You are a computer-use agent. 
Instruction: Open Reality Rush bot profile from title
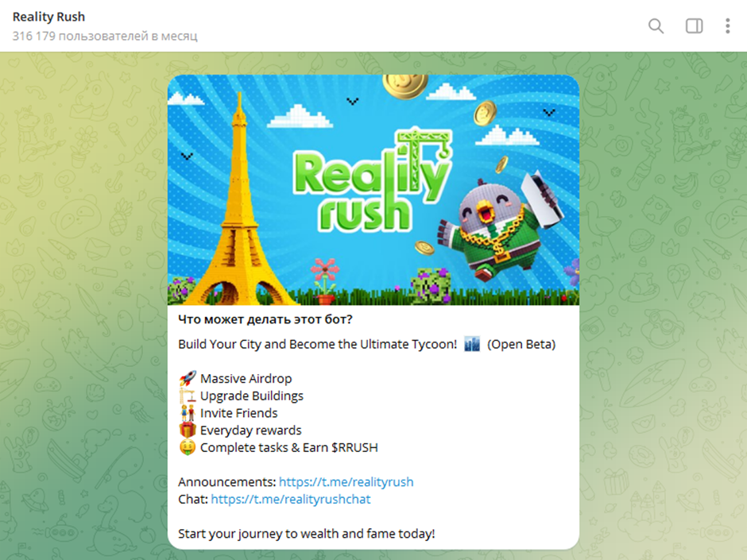pos(48,17)
